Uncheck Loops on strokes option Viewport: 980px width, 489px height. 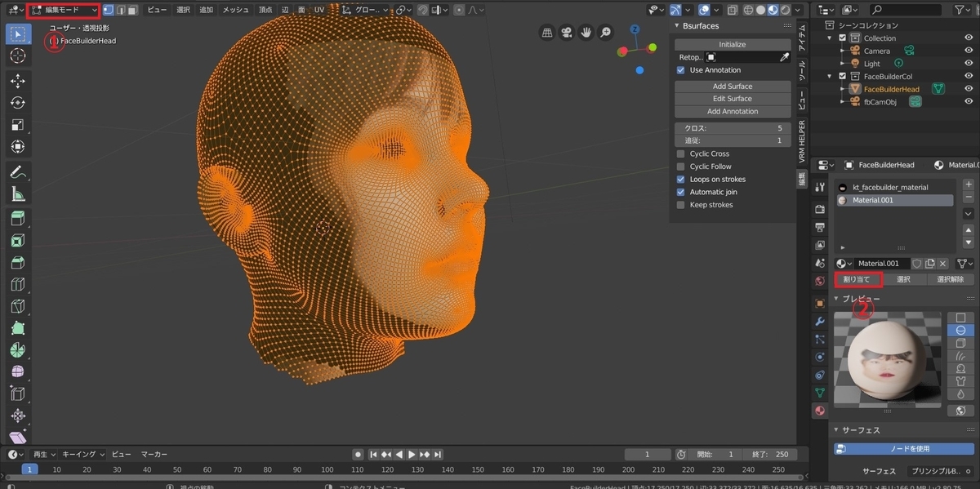pos(681,179)
